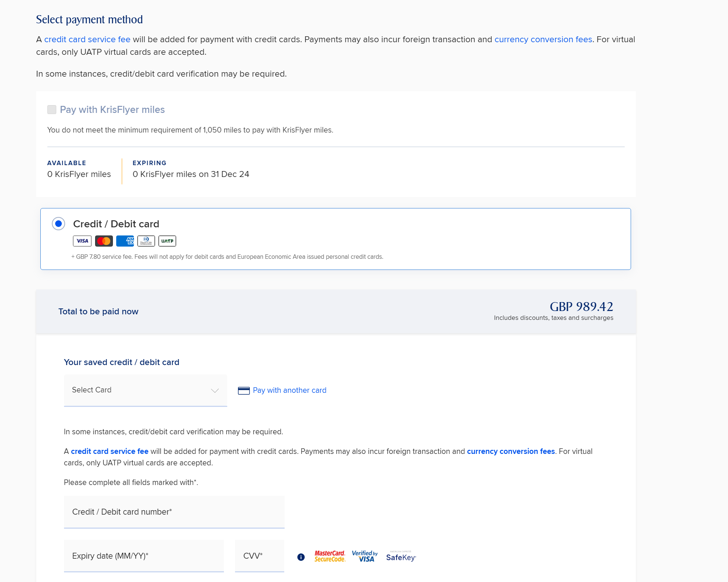Click the Diners Club logo icon
This screenshot has height=582, width=728.
(146, 241)
